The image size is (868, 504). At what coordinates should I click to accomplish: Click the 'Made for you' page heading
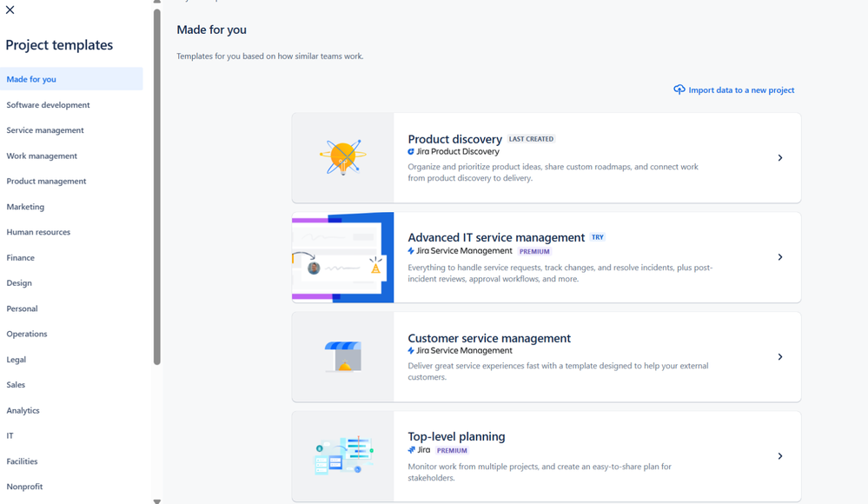point(211,30)
